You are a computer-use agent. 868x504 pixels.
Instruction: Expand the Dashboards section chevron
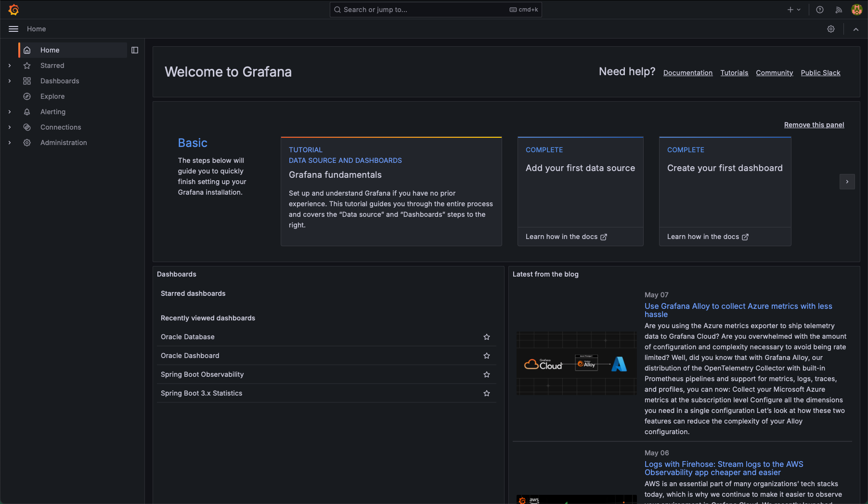click(x=10, y=81)
